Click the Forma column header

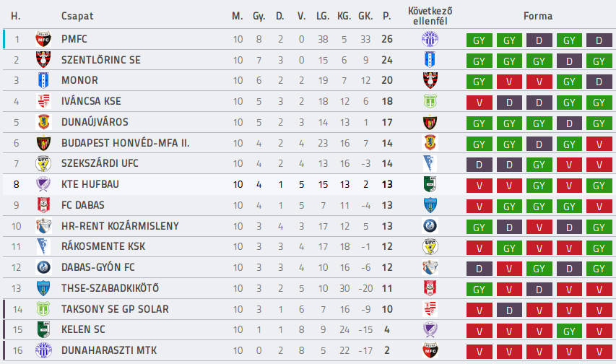click(x=538, y=16)
